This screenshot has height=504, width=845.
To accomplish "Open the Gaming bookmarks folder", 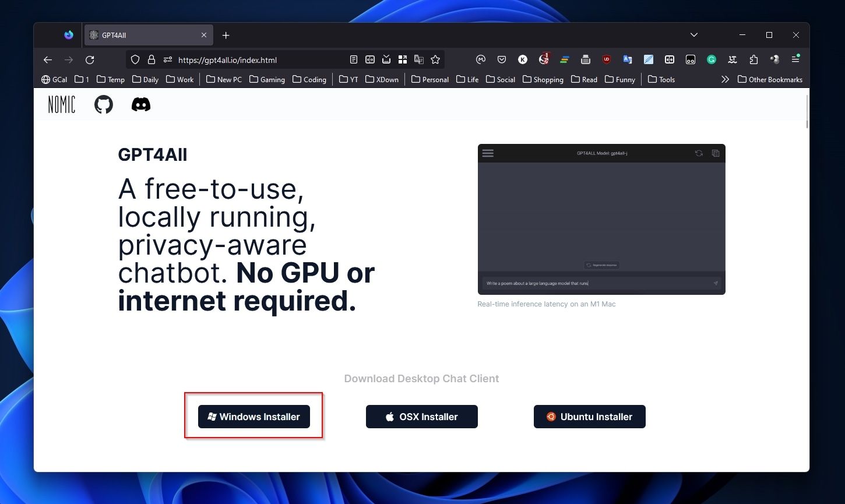I will [267, 79].
